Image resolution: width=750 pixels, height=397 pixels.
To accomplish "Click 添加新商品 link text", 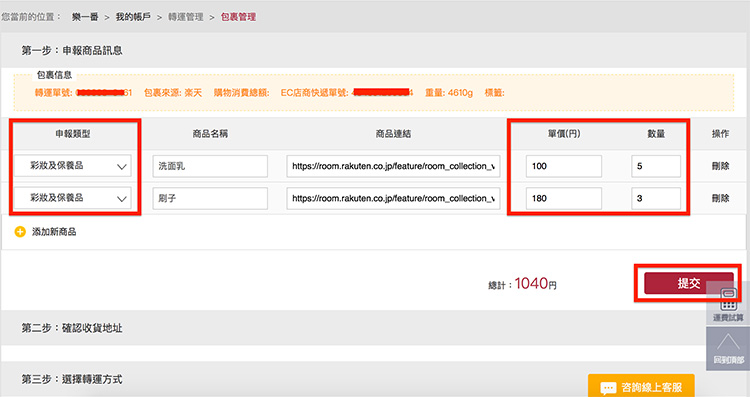I will coord(54,232).
